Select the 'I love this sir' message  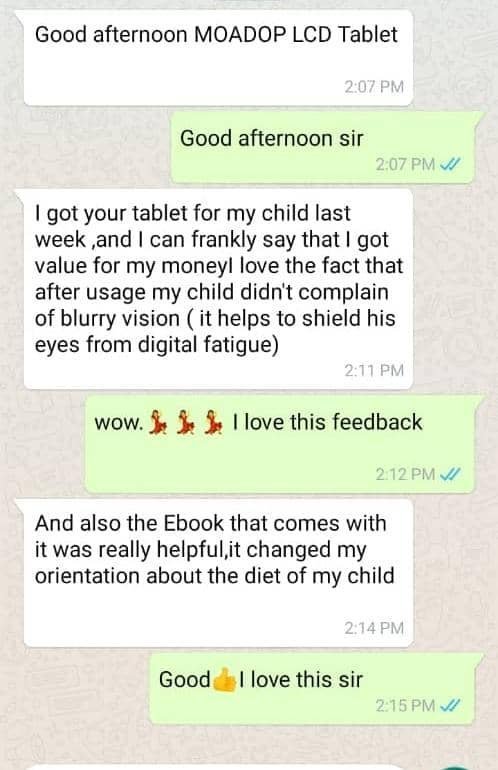pos(312,688)
